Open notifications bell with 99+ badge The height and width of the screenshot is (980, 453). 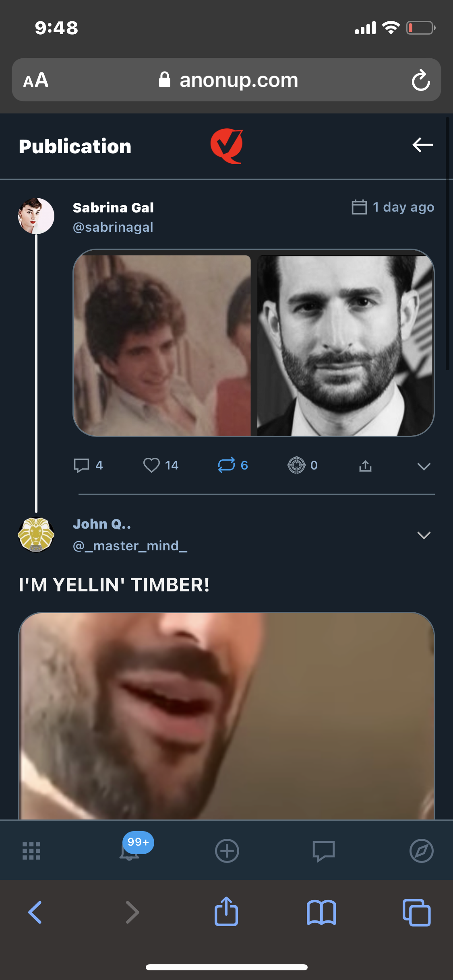coord(130,851)
